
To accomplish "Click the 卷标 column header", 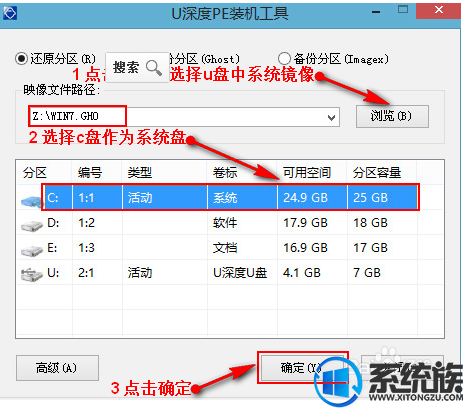I will [x=242, y=173].
